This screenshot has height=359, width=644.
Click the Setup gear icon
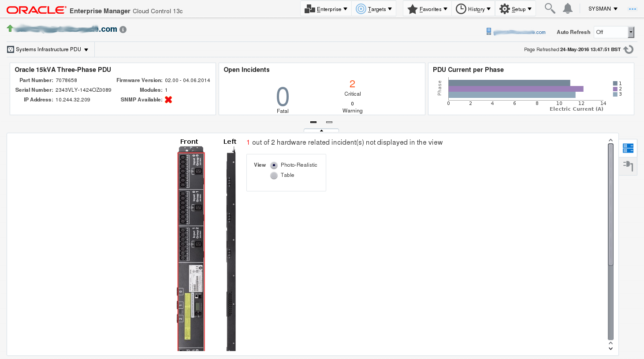click(x=505, y=9)
